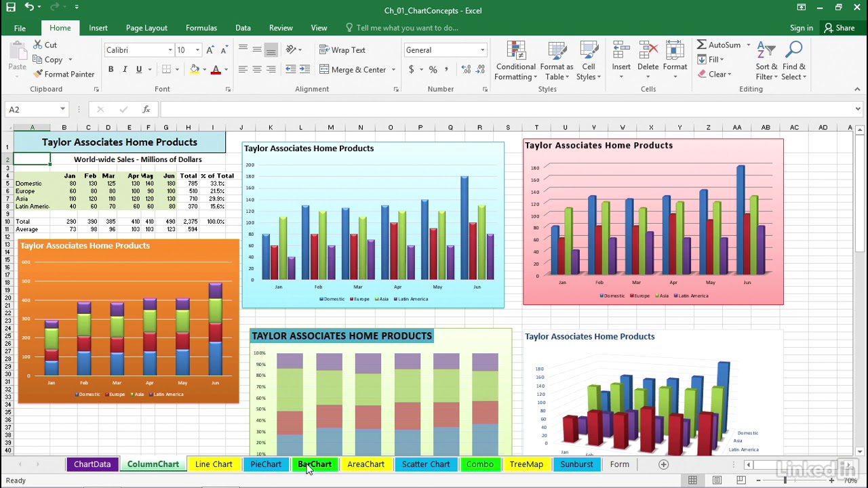Redo the last undone action
Viewport: 868px width, 488px height.
coord(56,7)
